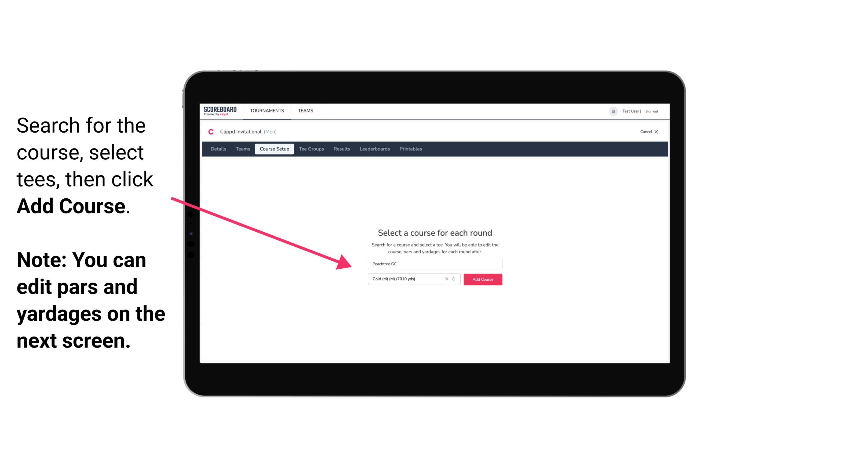
Task: Click the Add Course button
Action: (x=482, y=279)
